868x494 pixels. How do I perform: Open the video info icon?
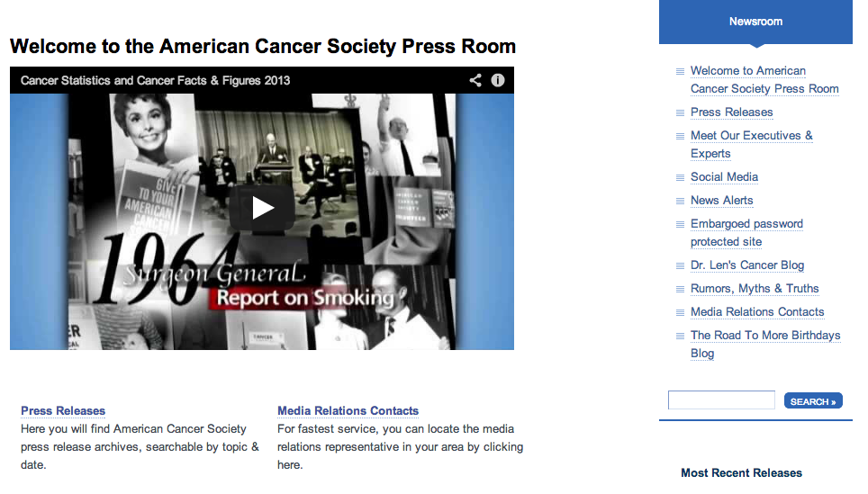[498, 80]
